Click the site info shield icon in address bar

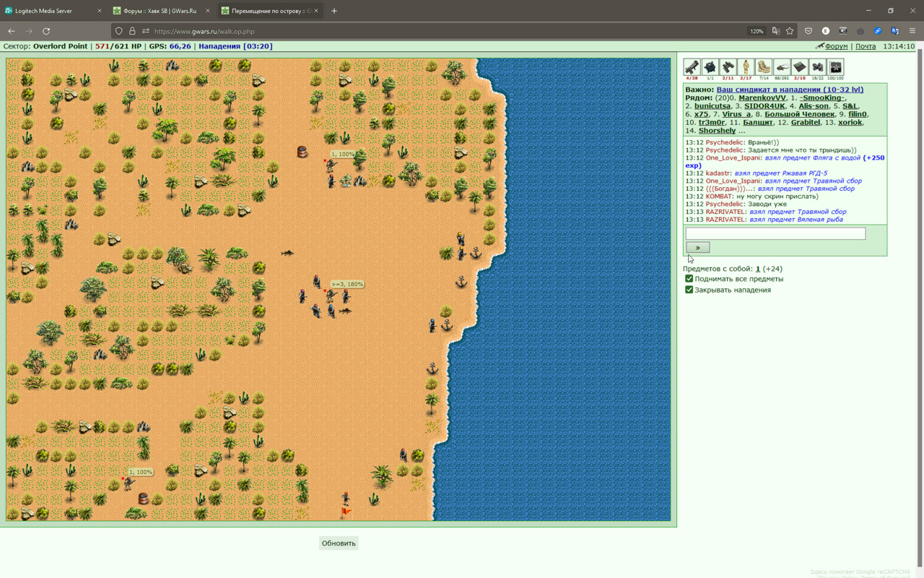click(x=119, y=31)
